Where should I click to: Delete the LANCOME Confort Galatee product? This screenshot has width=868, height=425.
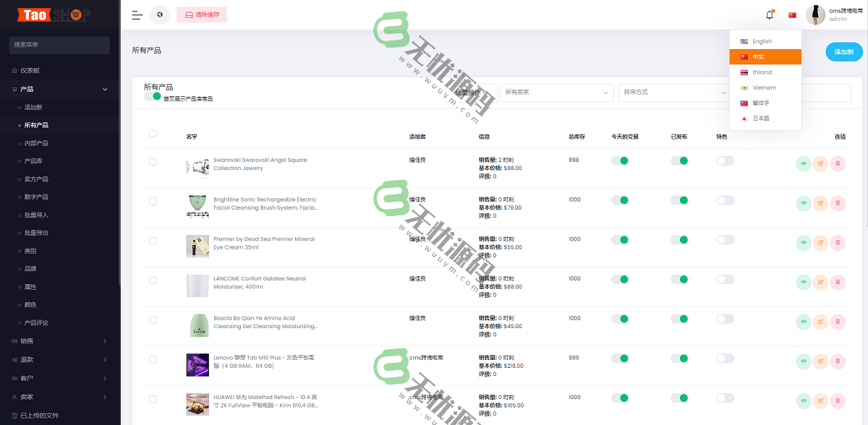click(838, 283)
